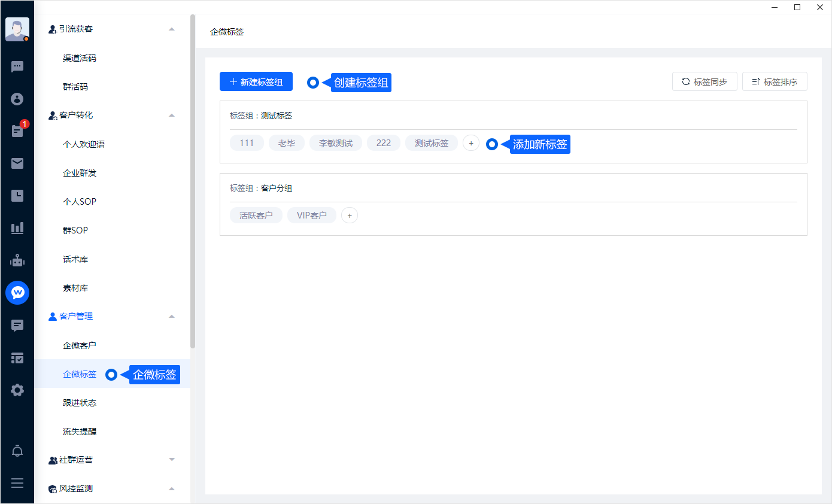The image size is (832, 504).
Task: Open the mail envelope icon in sidebar
Action: click(17, 163)
